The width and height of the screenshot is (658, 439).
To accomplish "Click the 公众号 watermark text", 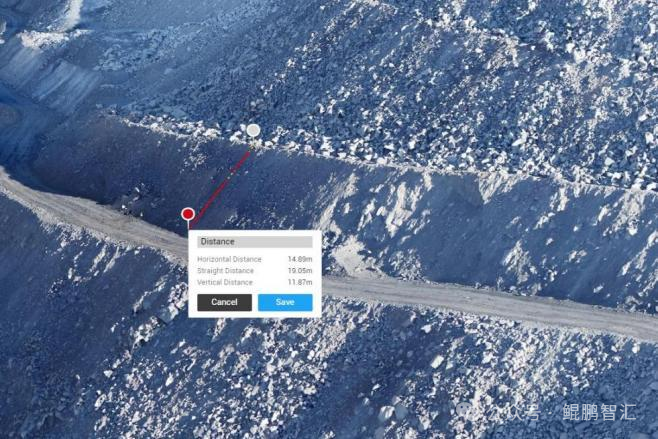I will click(x=513, y=412).
